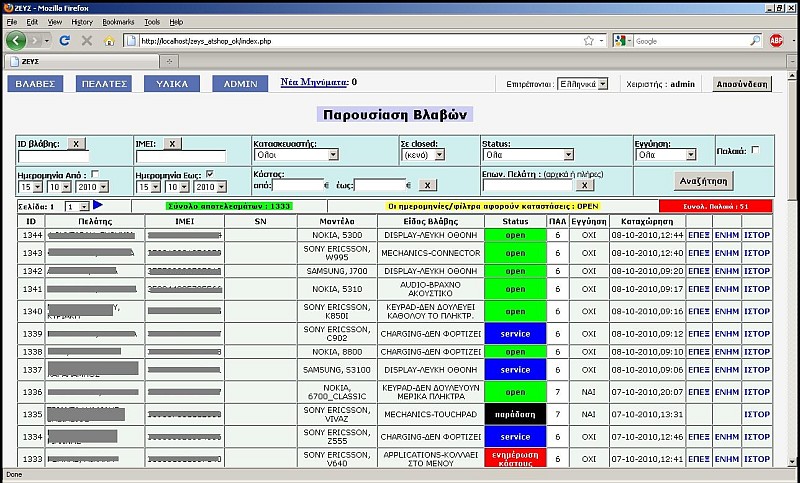Click the page vertical scrollbar
The image size is (800, 483).
pyautogui.click(x=792, y=269)
